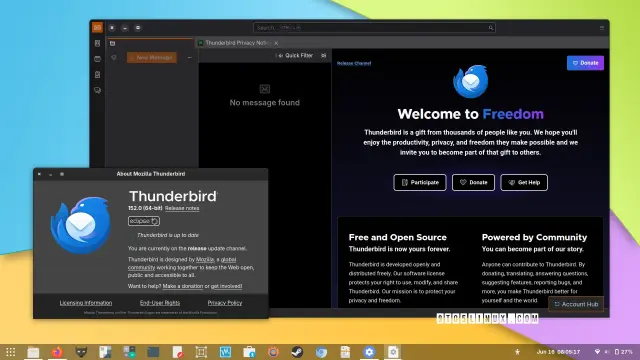Screen dimensions: 640x360
Task: Open End-User Rights link
Action: 160,303
